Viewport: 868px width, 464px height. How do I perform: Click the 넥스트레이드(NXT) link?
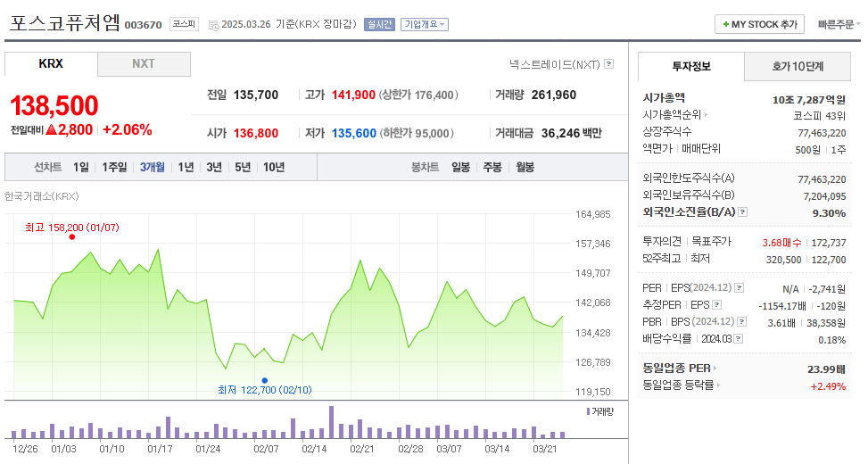[x=555, y=64]
